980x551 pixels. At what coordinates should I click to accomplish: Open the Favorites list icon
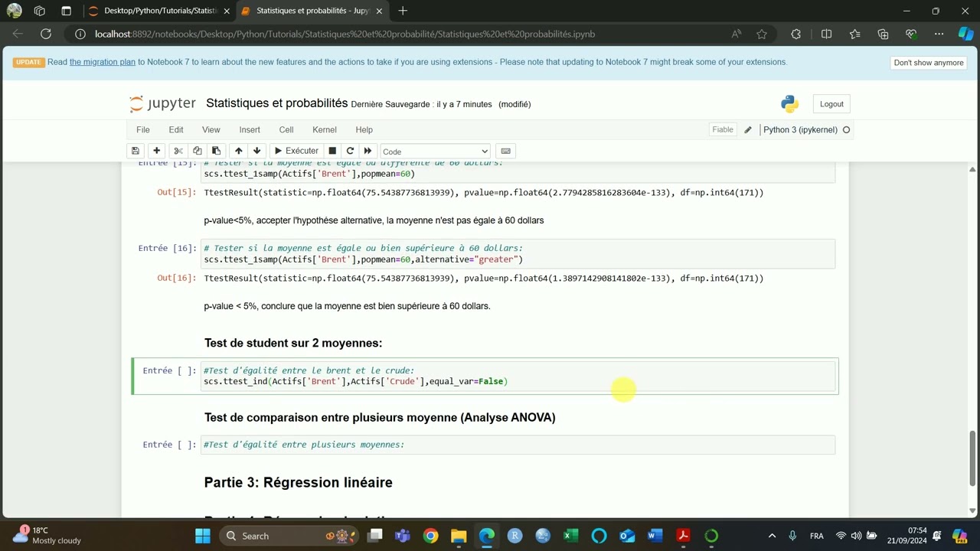coord(854,34)
